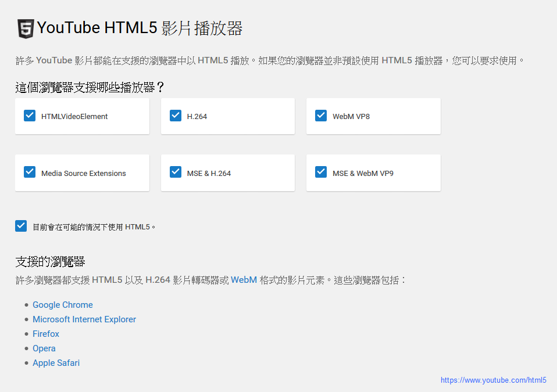Click the 支援的瀏覽器 section heading
Viewport: 557px width, 392px height.
pyautogui.click(x=51, y=261)
